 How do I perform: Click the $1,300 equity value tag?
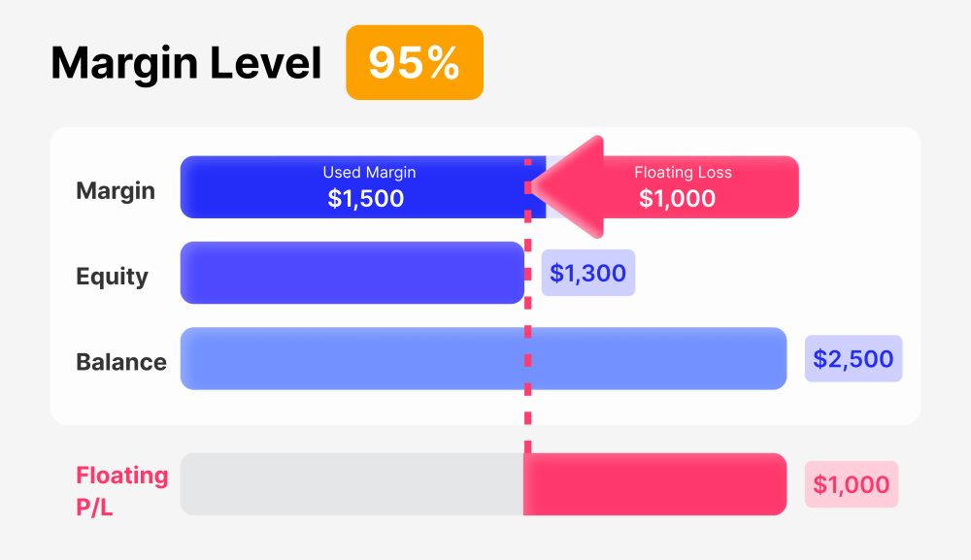click(588, 273)
